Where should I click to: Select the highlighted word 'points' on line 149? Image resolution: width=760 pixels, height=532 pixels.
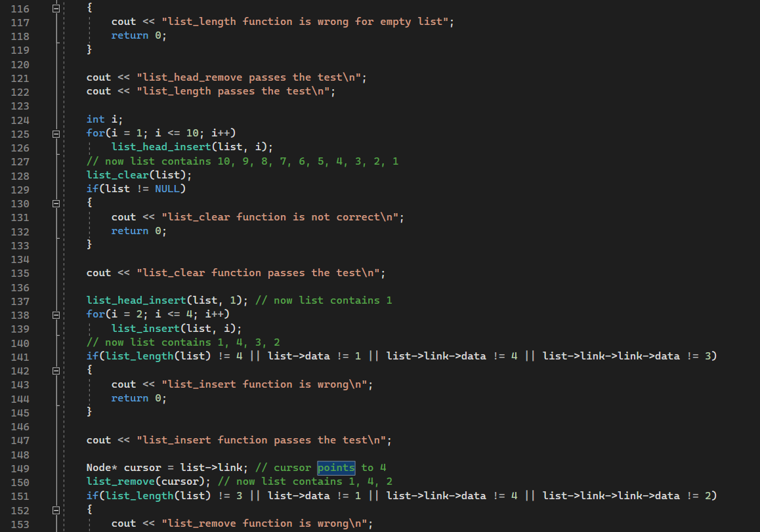tap(335, 468)
